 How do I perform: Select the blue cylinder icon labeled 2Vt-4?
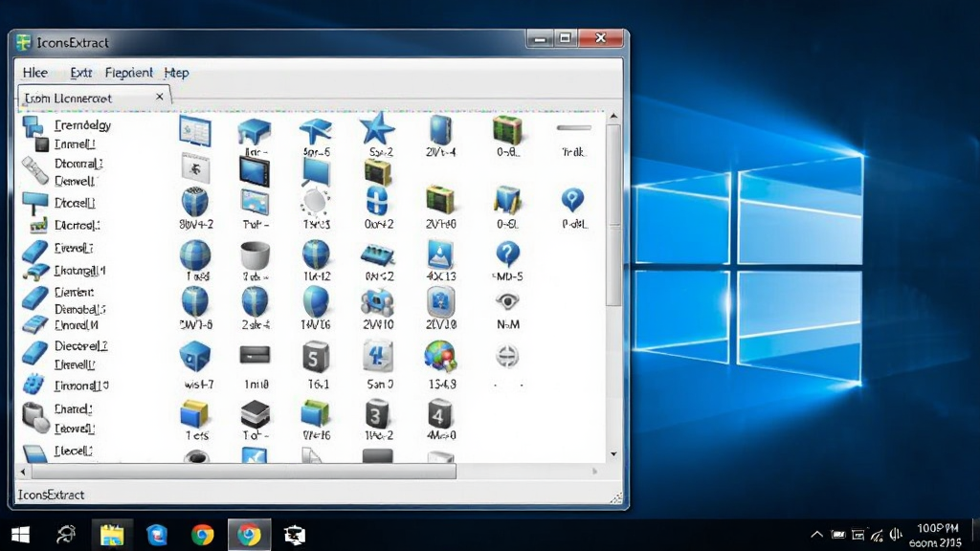tap(440, 130)
